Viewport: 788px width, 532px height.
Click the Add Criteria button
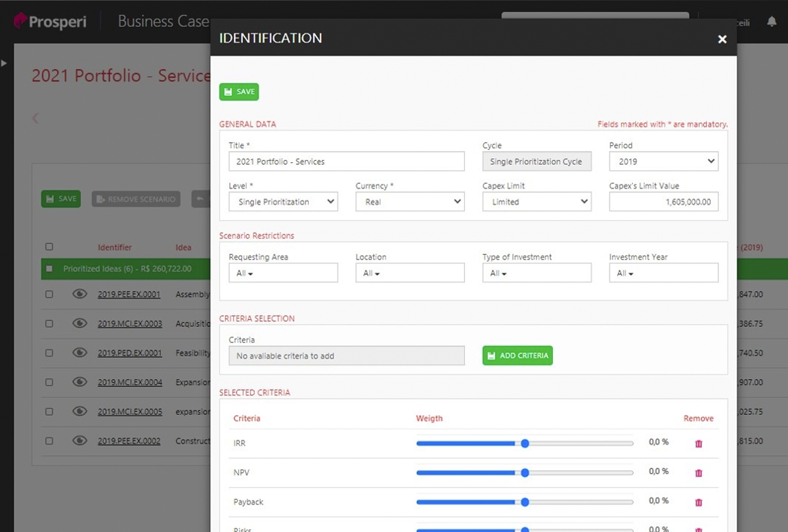[517, 356]
